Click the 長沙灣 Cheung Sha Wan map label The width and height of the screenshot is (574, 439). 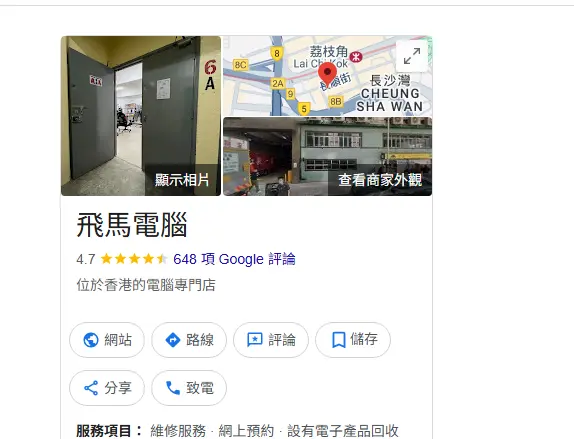point(390,93)
